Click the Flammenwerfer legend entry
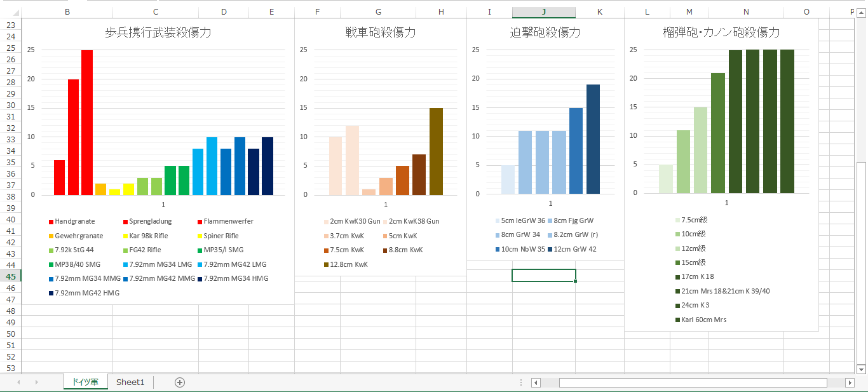Viewport: 868px width, 392px height. [x=228, y=221]
